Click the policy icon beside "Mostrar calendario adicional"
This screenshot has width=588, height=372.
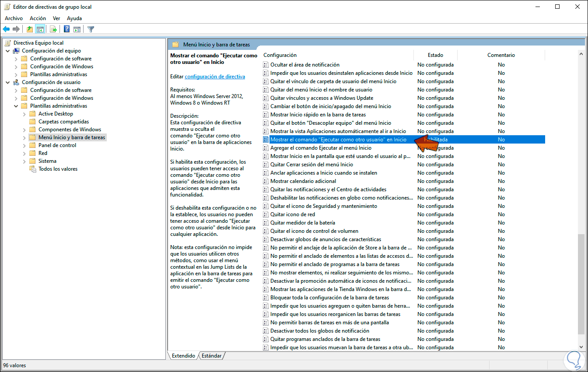(x=266, y=181)
